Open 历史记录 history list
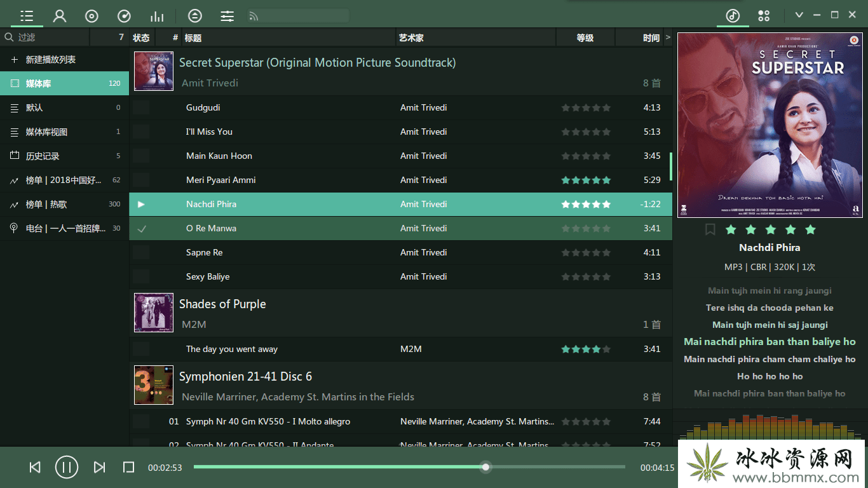This screenshot has height=488, width=868. 65,156
